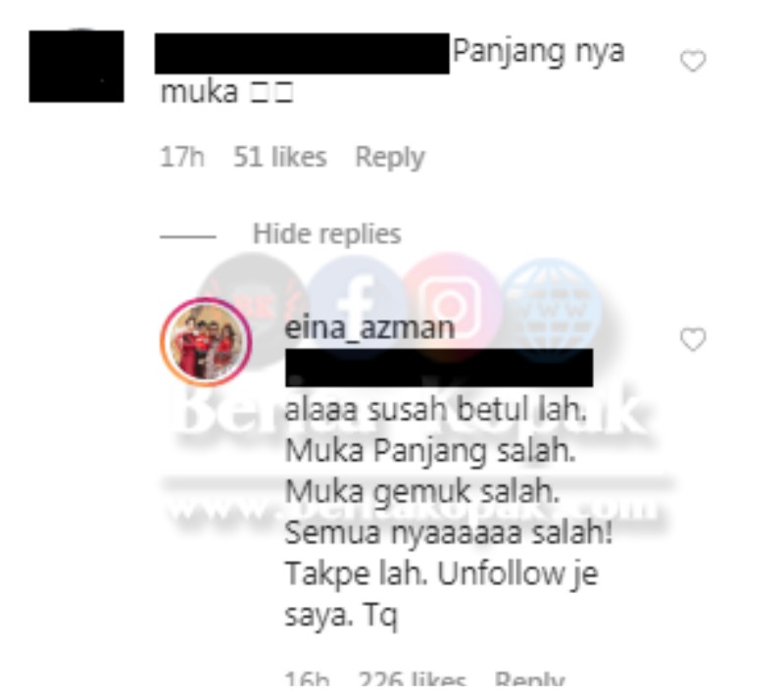
Task: View the 51 likes list
Action: click(280, 157)
